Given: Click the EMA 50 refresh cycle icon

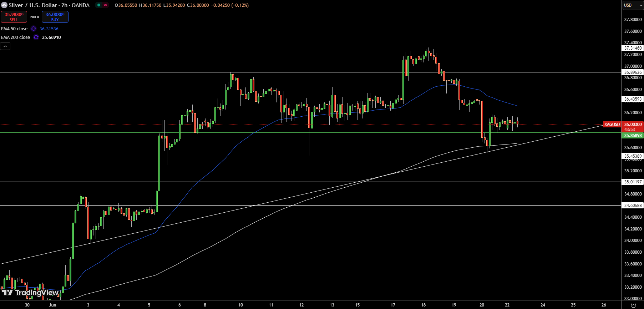Looking at the screenshot, I should [x=34, y=29].
